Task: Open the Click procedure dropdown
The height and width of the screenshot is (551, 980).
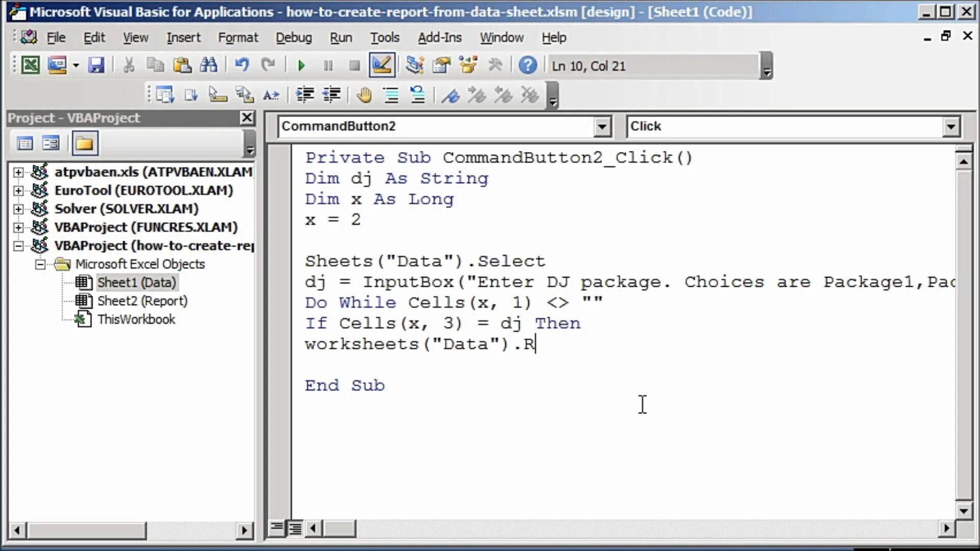Action: coord(951,127)
